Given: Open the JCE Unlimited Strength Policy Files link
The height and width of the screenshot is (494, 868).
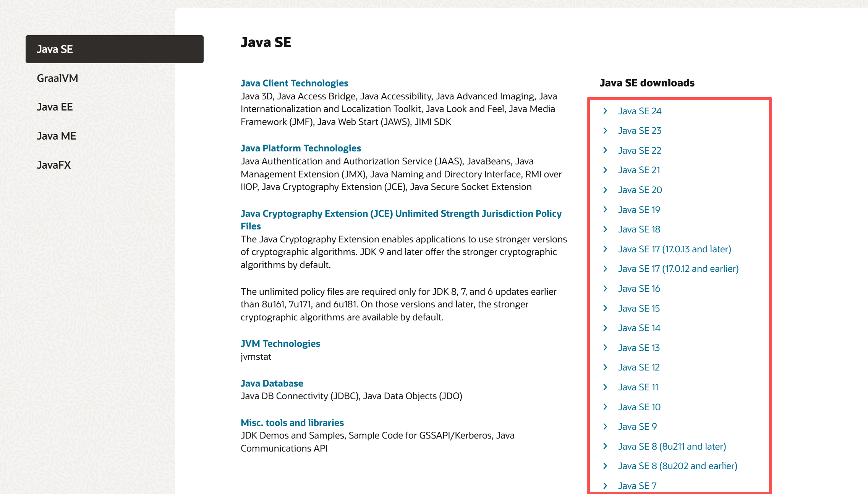Looking at the screenshot, I should 401,214.
